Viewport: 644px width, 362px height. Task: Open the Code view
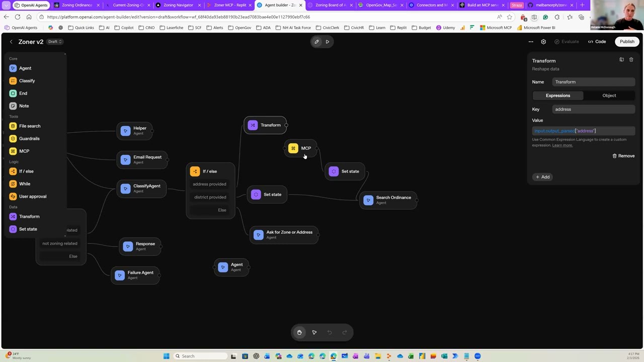tap(597, 42)
